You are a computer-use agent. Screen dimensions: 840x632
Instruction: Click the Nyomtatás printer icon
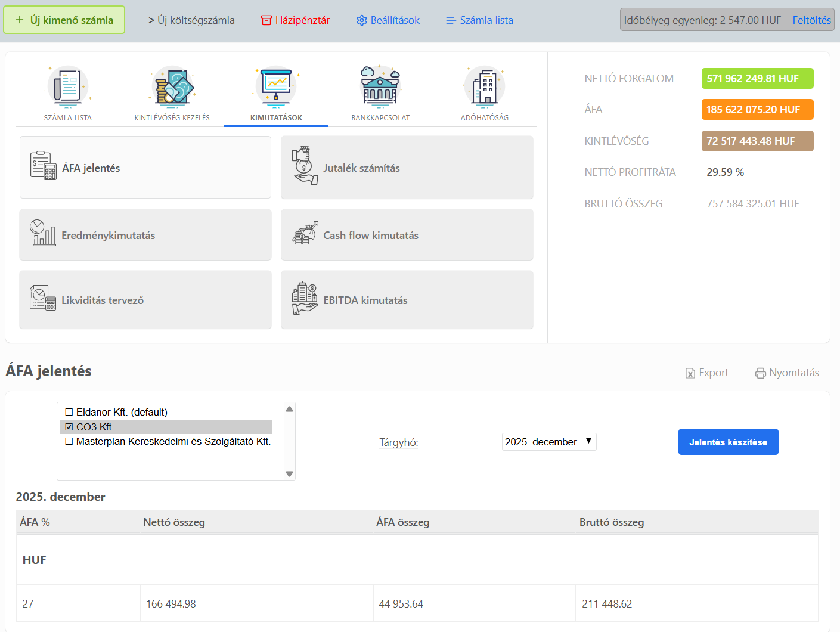point(760,373)
